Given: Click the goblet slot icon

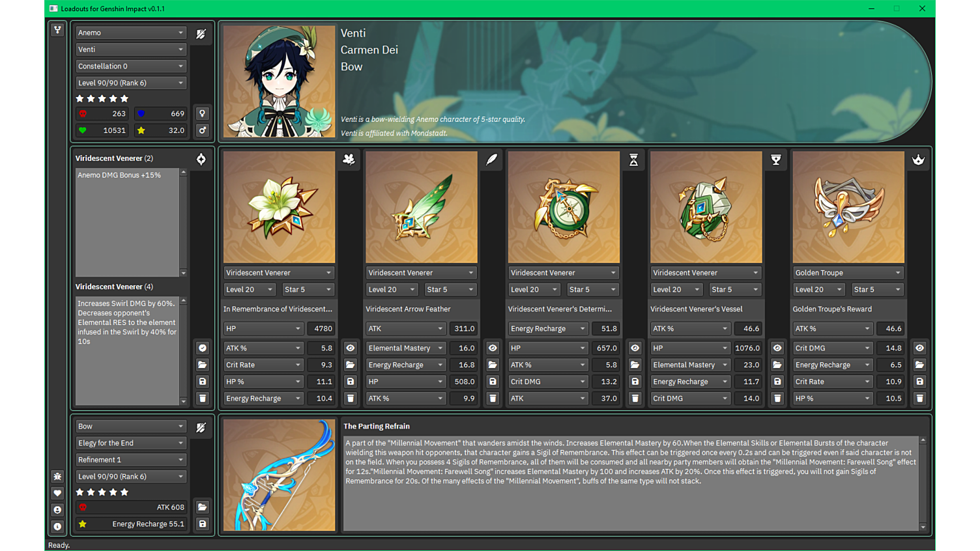Looking at the screenshot, I should 776,160.
